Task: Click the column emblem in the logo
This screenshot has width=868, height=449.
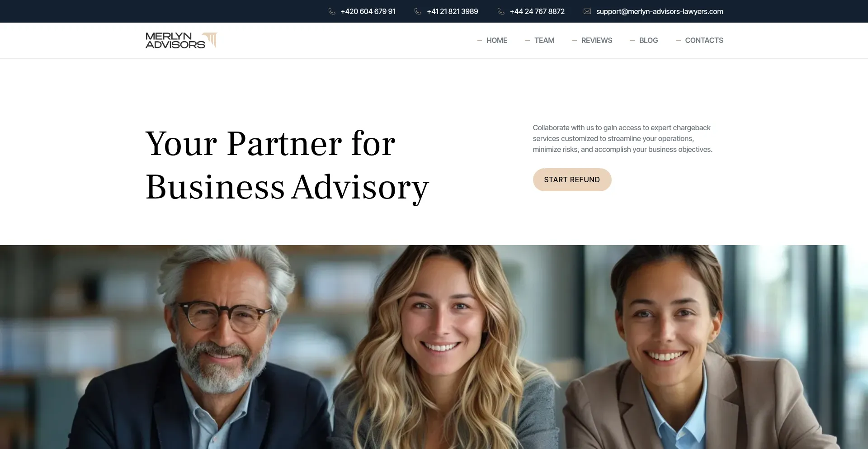Action: coord(210,40)
